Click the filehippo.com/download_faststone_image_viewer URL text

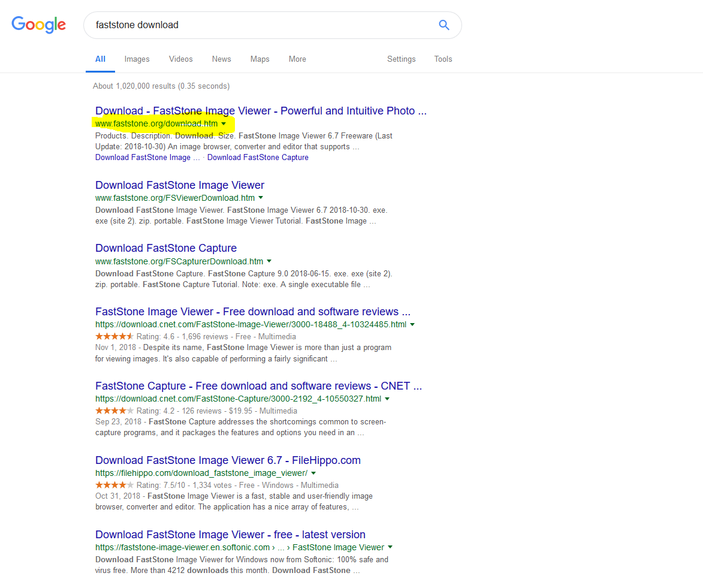click(201, 473)
